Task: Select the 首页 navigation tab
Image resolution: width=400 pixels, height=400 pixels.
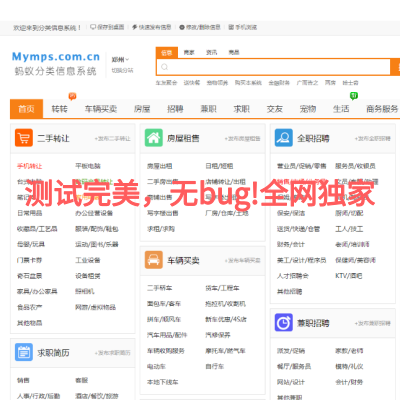Action: [26, 109]
